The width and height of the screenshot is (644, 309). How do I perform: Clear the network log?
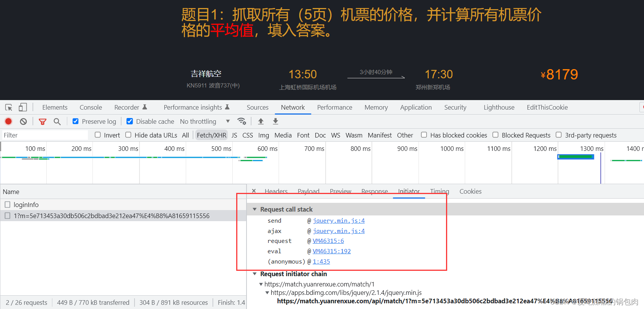pyautogui.click(x=23, y=121)
